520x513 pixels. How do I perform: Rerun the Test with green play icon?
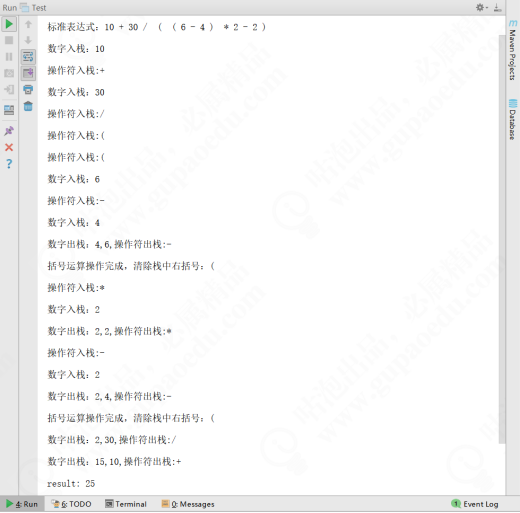pos(9,24)
